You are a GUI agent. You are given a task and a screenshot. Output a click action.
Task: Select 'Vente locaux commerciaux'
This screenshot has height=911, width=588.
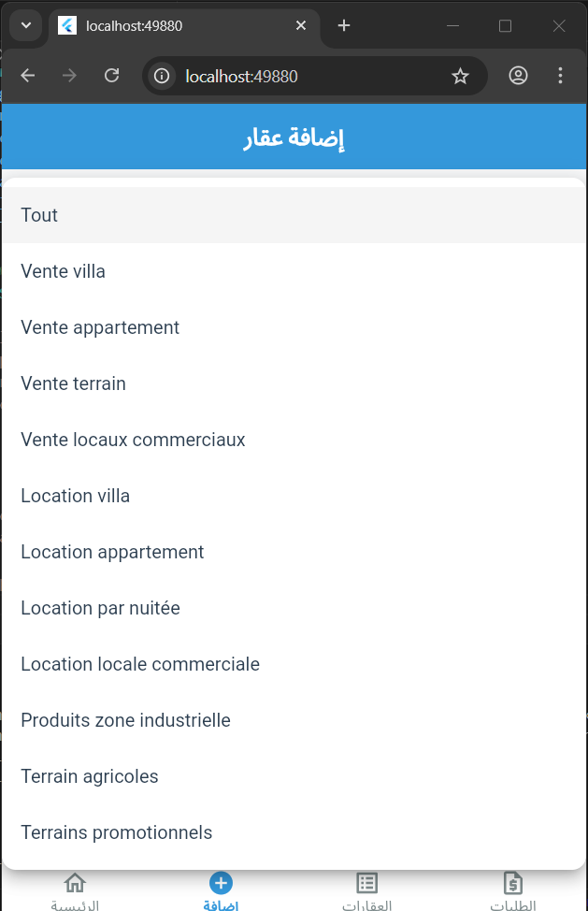click(x=133, y=440)
